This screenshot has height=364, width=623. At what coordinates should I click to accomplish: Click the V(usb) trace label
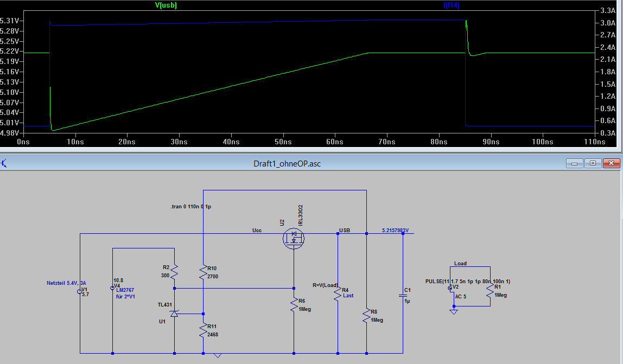click(166, 5)
